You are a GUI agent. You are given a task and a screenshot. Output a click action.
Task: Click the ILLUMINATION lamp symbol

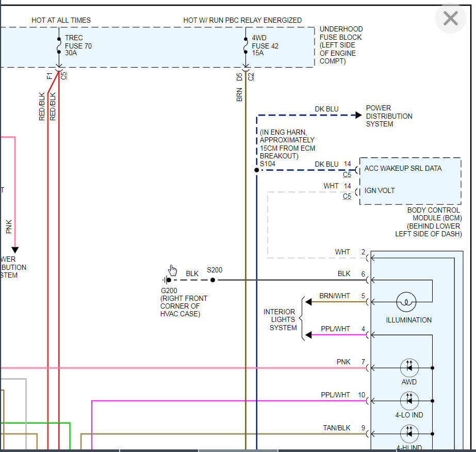[x=406, y=302]
